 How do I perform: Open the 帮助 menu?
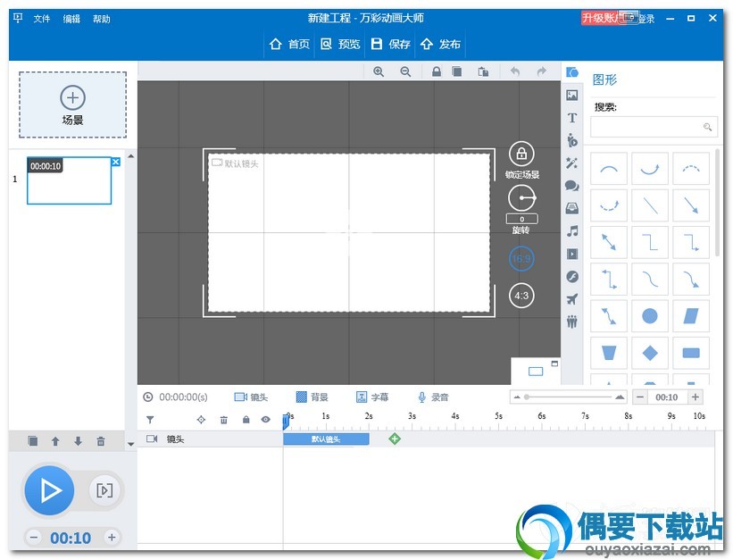102,19
